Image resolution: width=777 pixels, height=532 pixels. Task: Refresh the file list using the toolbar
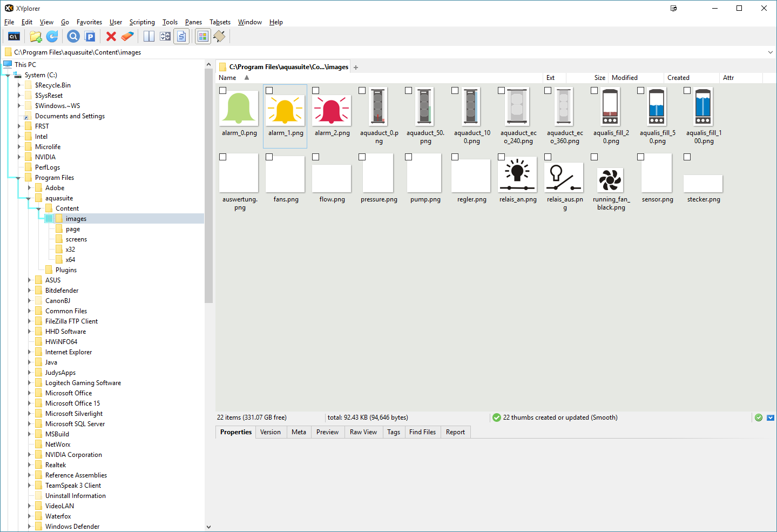(52, 37)
